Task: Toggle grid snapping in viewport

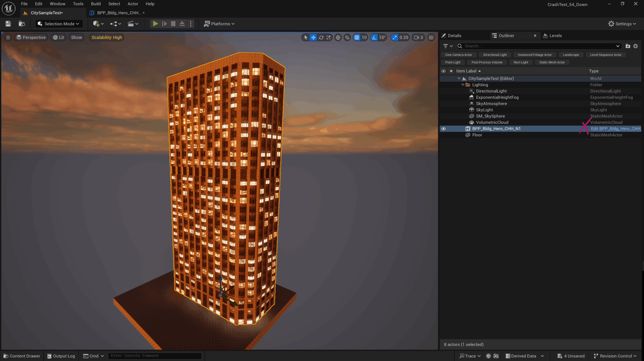Action: pos(357,37)
